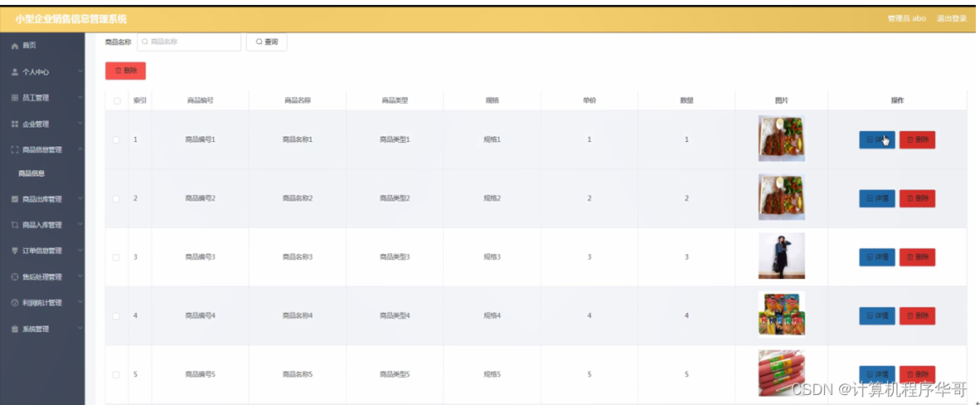This screenshot has height=405, width=980.
Task: Toggle the select-all checkbox in table header
Action: (116, 100)
